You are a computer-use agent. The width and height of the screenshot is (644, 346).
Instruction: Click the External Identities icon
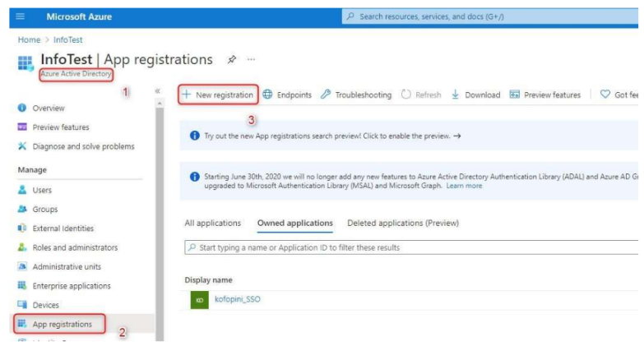(x=22, y=228)
